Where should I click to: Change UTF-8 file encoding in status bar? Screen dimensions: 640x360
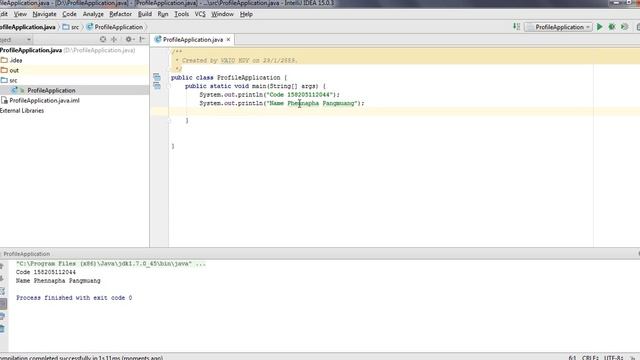[613, 358]
